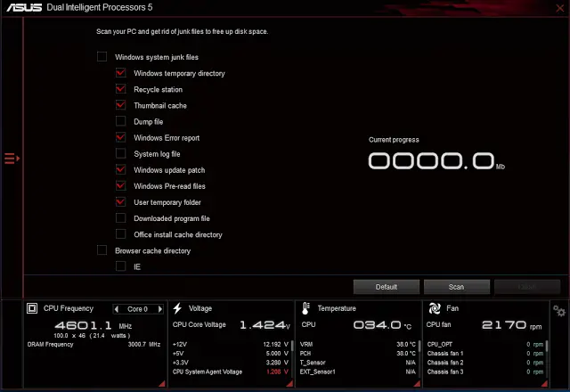Close the Dual Intelligent Processors window

tap(560, 8)
